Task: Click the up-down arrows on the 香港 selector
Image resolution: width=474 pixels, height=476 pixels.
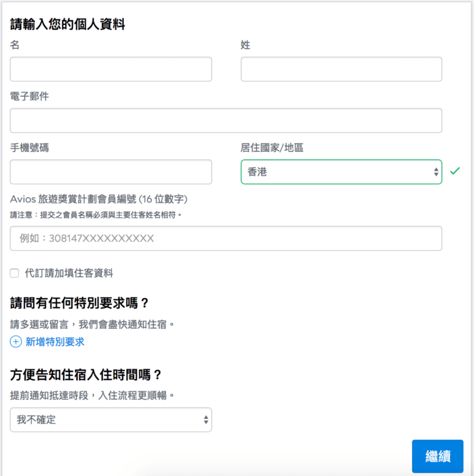Action: pos(436,172)
